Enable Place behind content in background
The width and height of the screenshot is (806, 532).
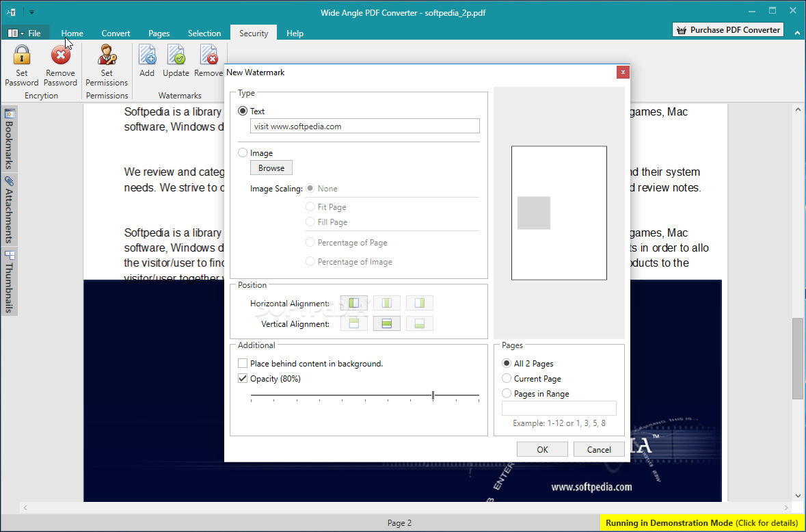(243, 363)
